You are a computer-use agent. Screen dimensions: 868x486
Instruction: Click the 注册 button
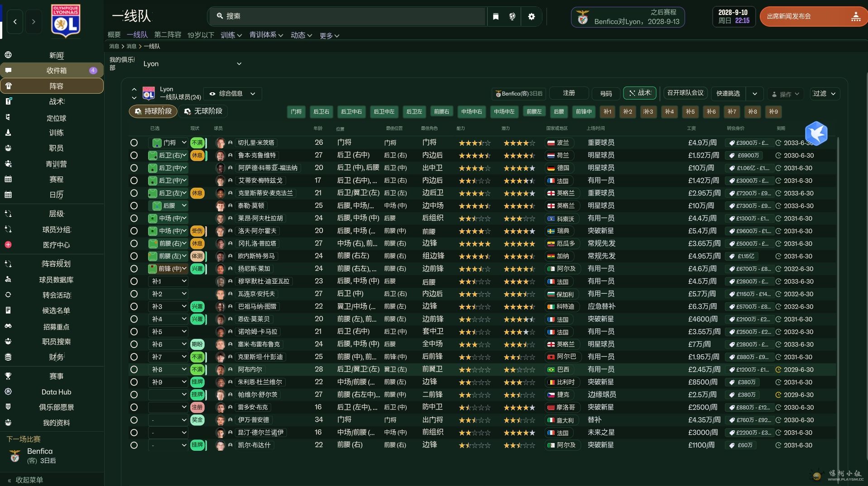[x=569, y=93]
